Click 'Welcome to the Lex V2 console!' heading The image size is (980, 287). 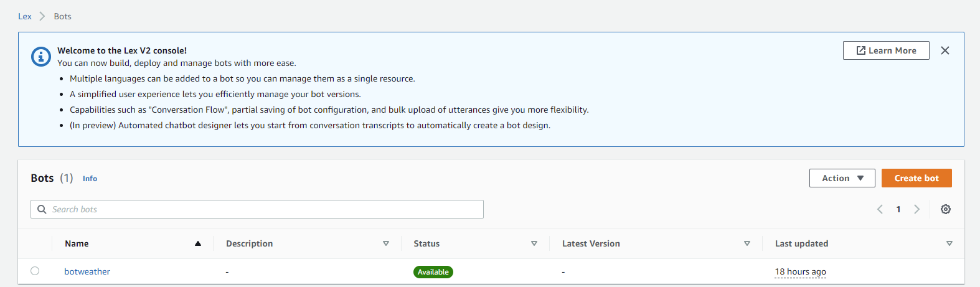coord(122,50)
